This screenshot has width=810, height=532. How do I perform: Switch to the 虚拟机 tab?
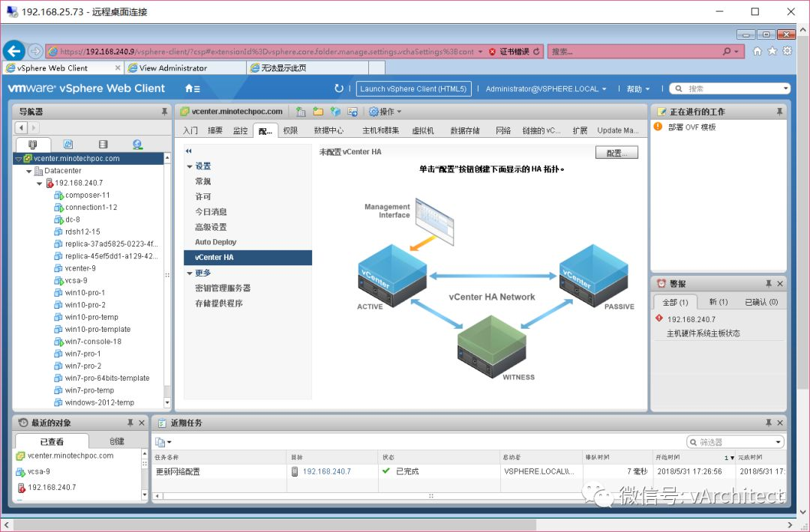click(422, 130)
